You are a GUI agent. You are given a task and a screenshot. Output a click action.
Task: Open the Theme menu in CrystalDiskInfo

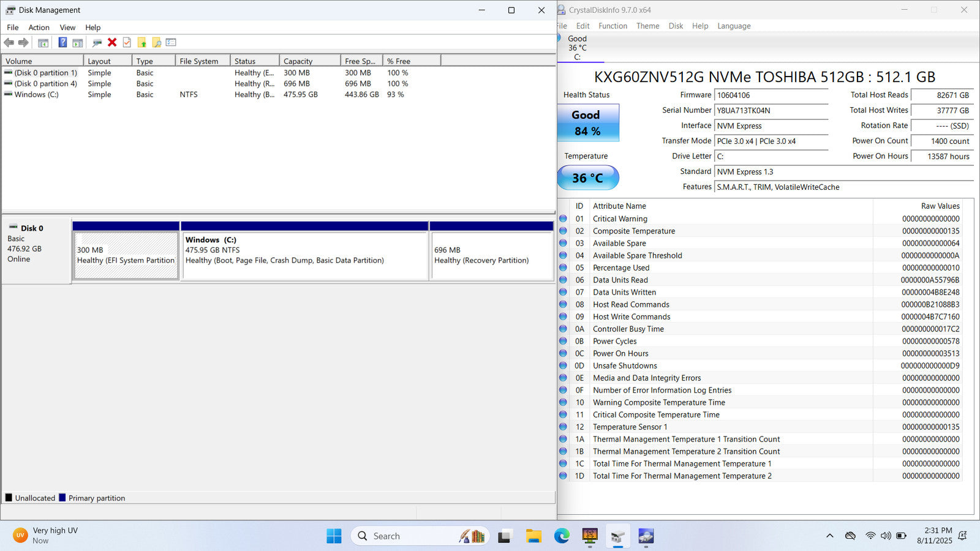[x=647, y=26]
